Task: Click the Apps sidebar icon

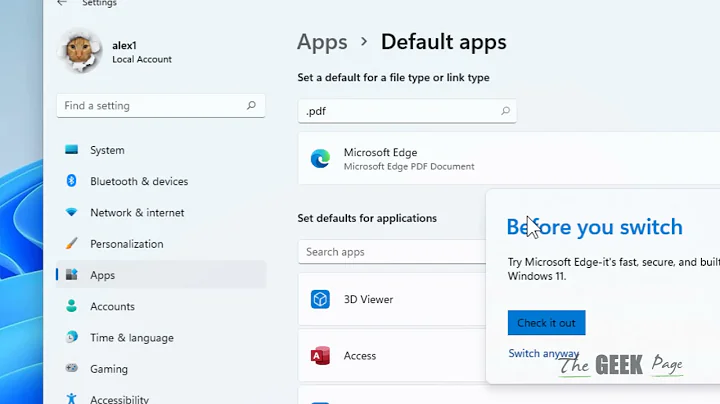Action: [72, 275]
